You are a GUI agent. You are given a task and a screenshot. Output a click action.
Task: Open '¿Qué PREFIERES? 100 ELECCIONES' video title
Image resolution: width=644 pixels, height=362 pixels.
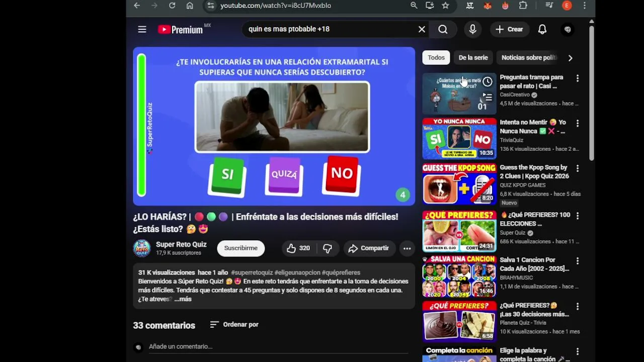tap(535, 219)
